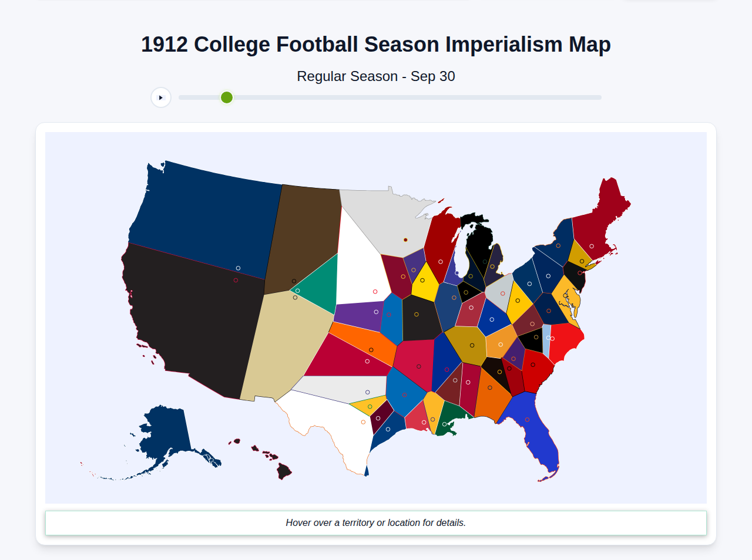Click the marker in the gray Michigan-adjacent territory
Screen dimensions: 752x560
[502, 293]
